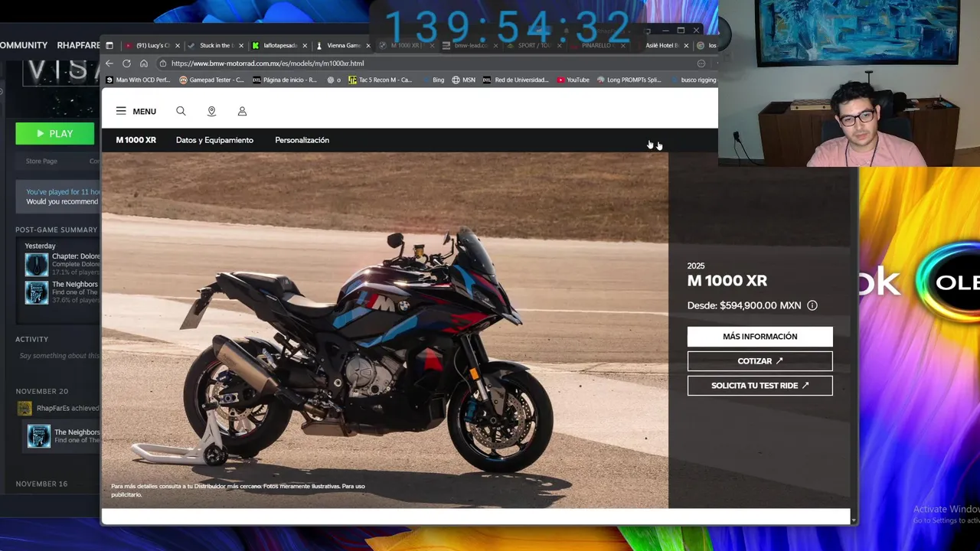Click the 'M 1000 XR' model heading
Image resolution: width=980 pixels, height=551 pixels.
pos(727,281)
